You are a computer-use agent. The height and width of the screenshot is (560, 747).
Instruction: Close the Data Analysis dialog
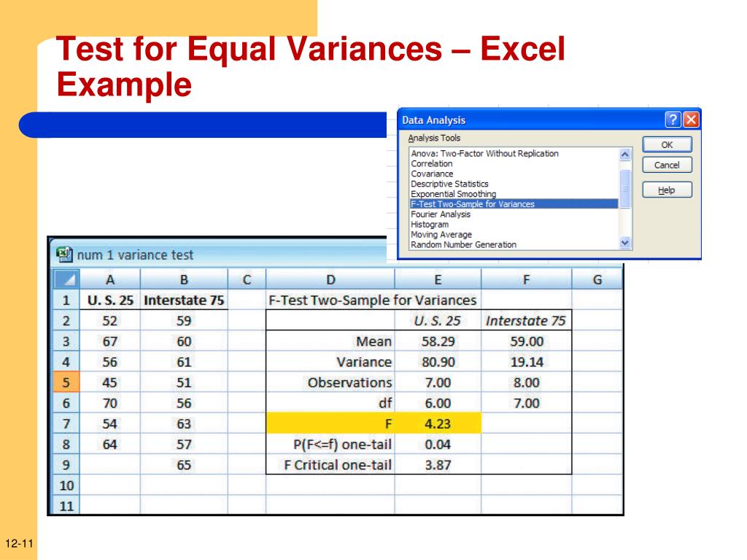click(x=691, y=119)
